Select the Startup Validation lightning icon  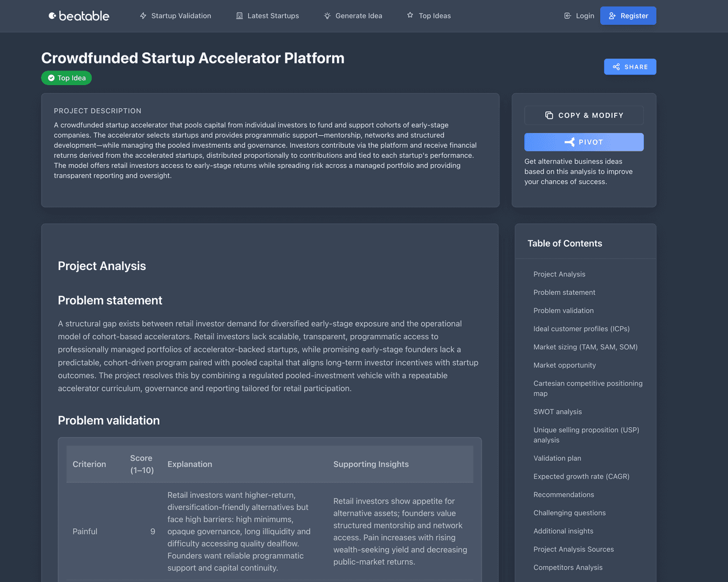point(142,16)
